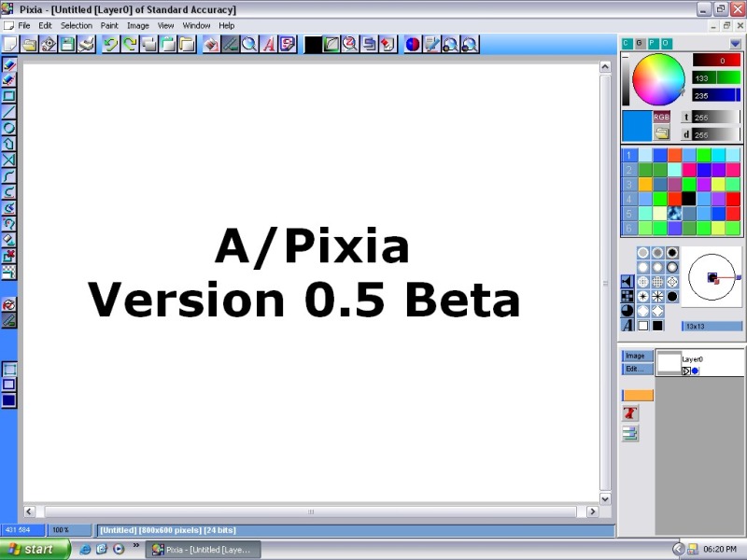Click the checkerboard transparency tool in left toolbar

point(9,272)
